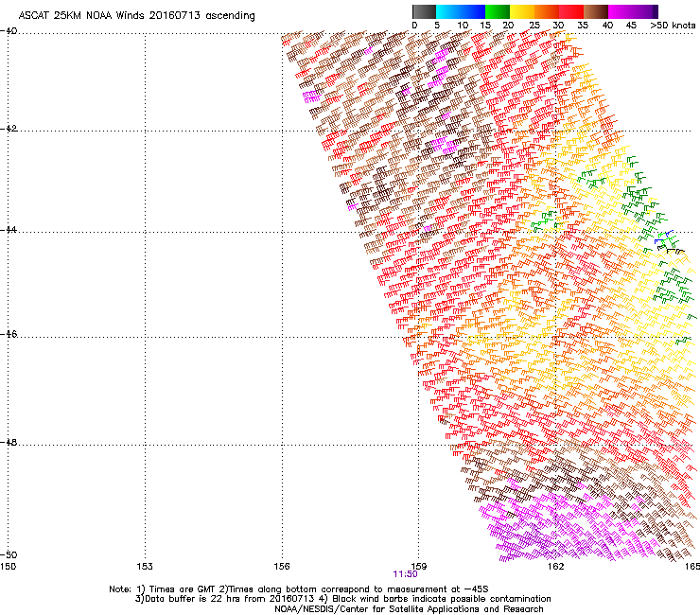
Task: Click the '-40' latitude axis label
Action: [x=9, y=31]
